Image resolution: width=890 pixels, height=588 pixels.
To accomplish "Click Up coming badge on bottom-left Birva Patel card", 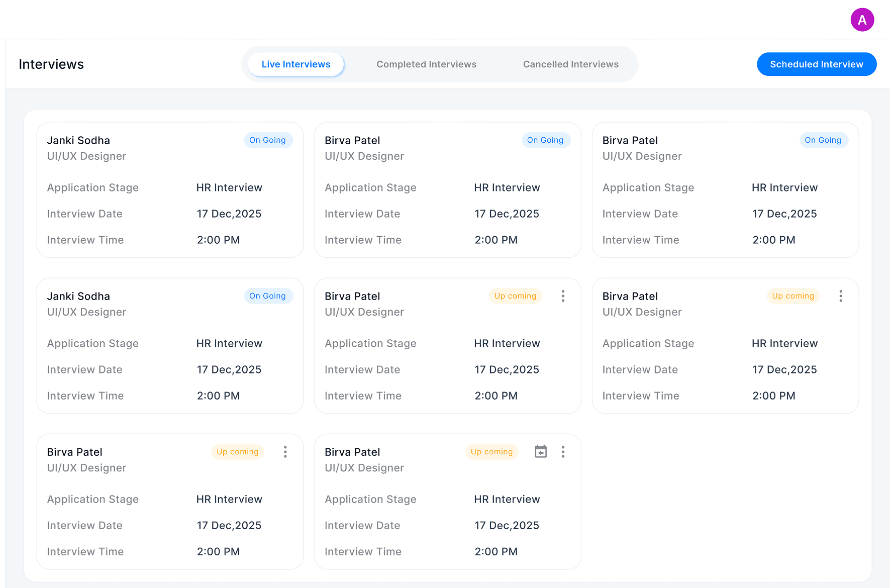I will (x=237, y=452).
